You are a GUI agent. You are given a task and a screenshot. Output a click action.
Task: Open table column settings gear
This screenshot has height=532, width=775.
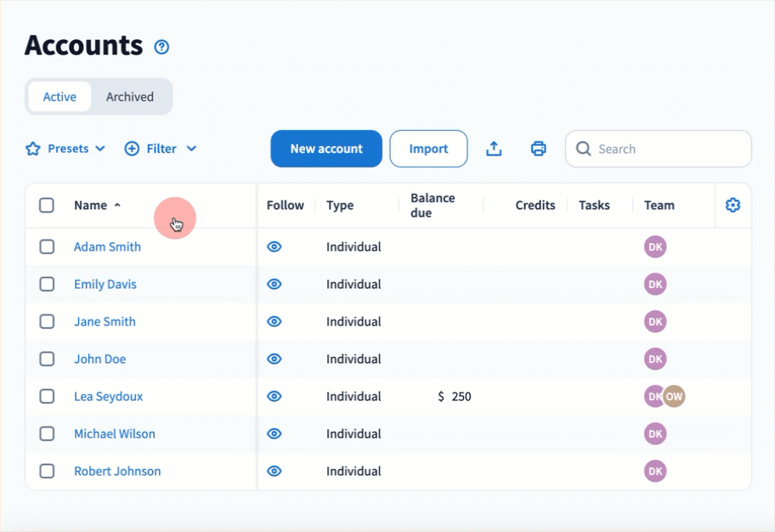click(x=733, y=205)
